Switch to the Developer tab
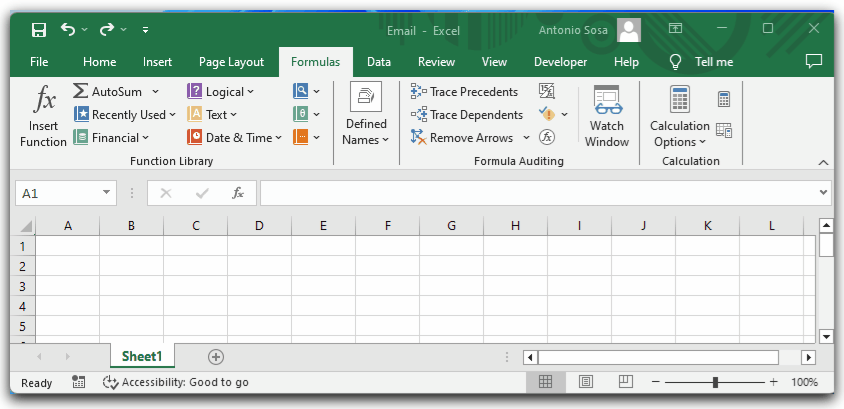The image size is (844, 409). [560, 62]
